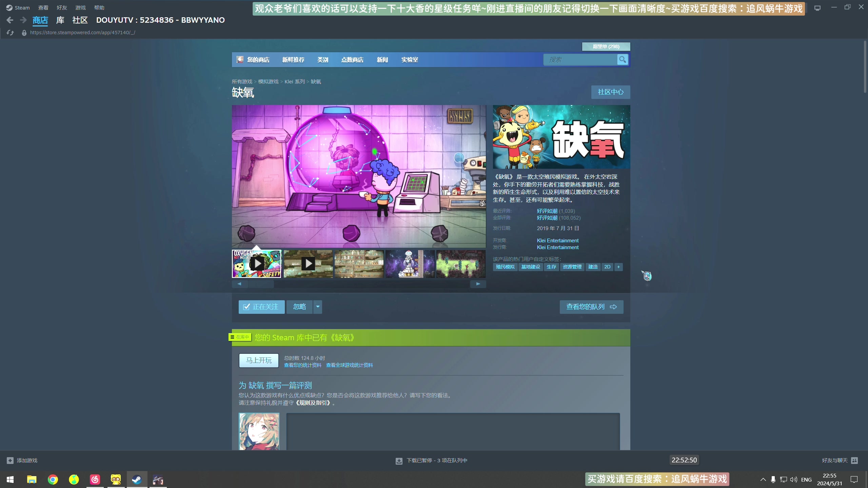868x488 pixels.
Task: Click the page vertical scrollbar
Action: coord(865,67)
